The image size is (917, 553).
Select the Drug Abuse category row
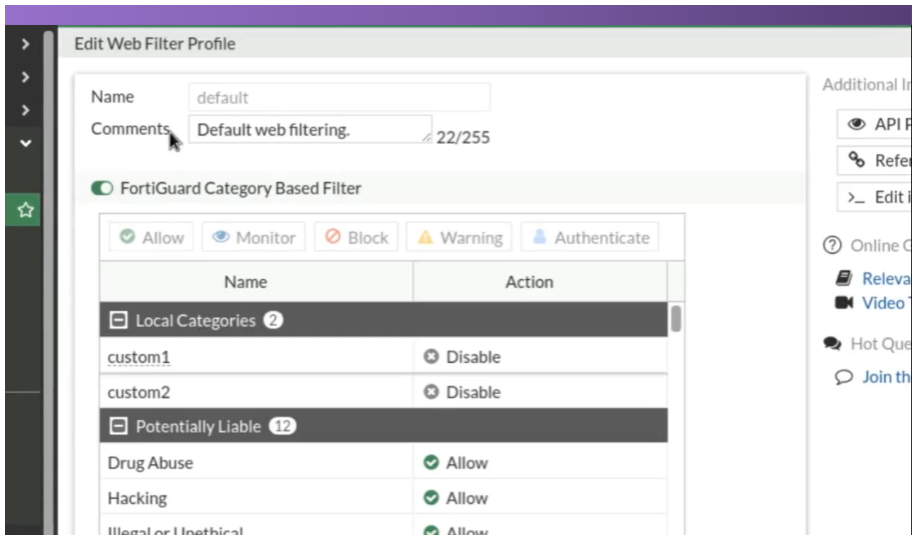[384, 462]
